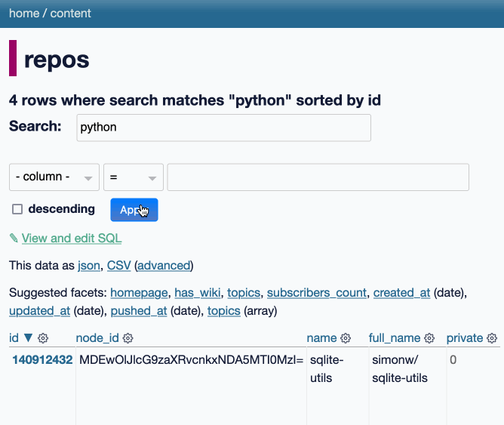Image resolution: width=504 pixels, height=425 pixels.
Task: Open the equals operator dropdown
Action: (134, 177)
